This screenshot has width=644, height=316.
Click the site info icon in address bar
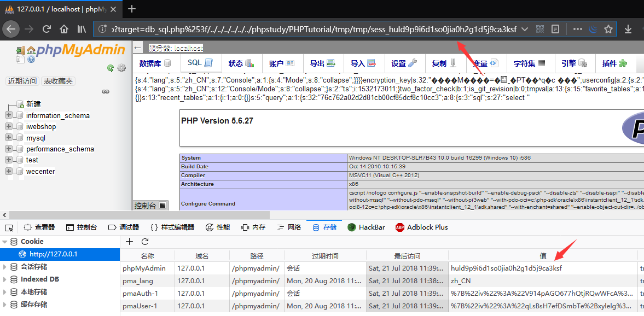[101, 29]
